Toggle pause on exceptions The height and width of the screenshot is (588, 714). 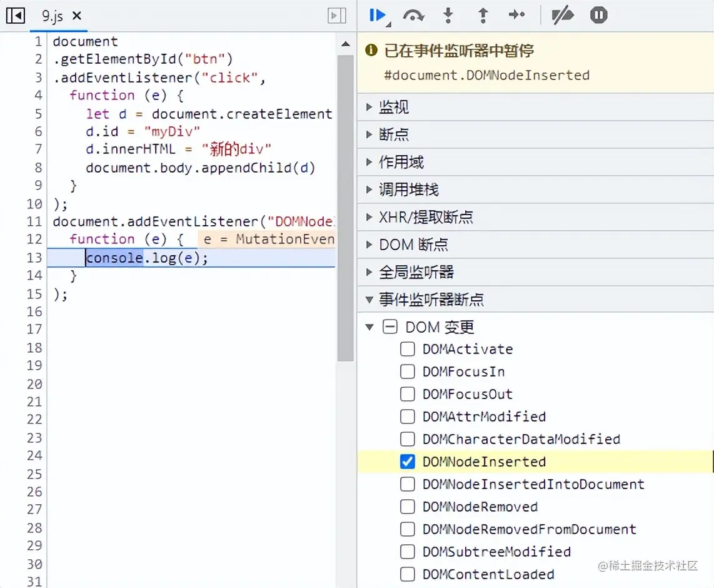[598, 16]
